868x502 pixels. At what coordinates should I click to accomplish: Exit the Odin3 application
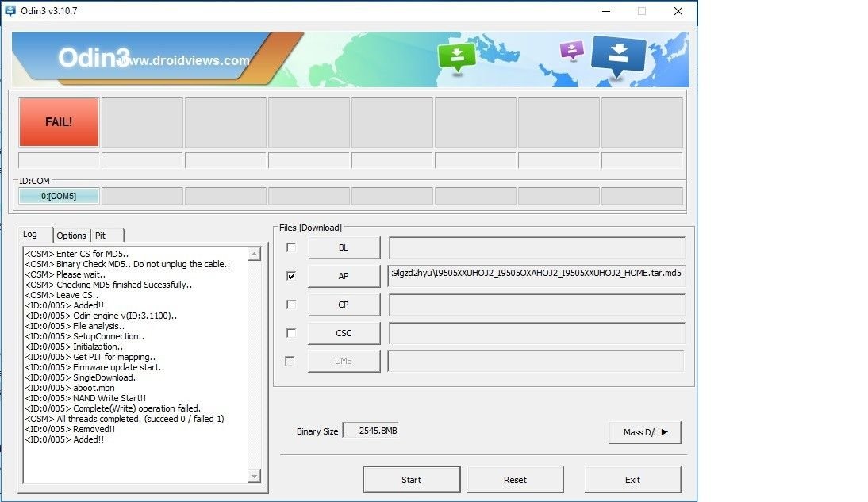click(x=632, y=480)
